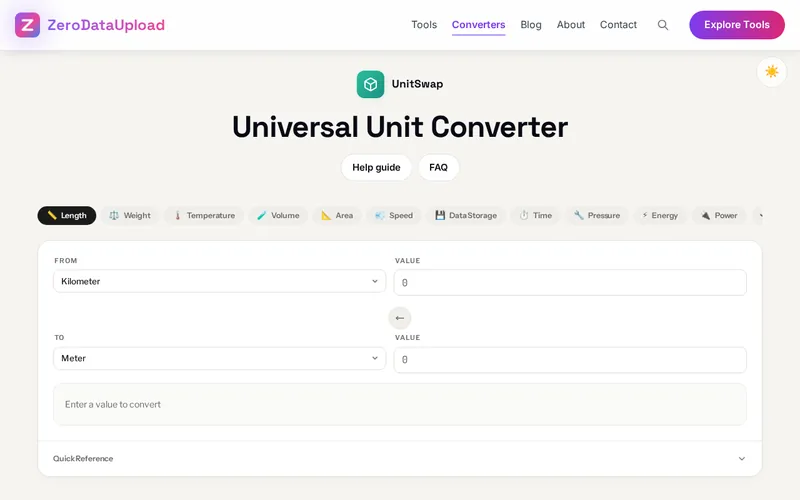Switch to the Weight category tab
The height and width of the screenshot is (500, 800).
coord(130,215)
